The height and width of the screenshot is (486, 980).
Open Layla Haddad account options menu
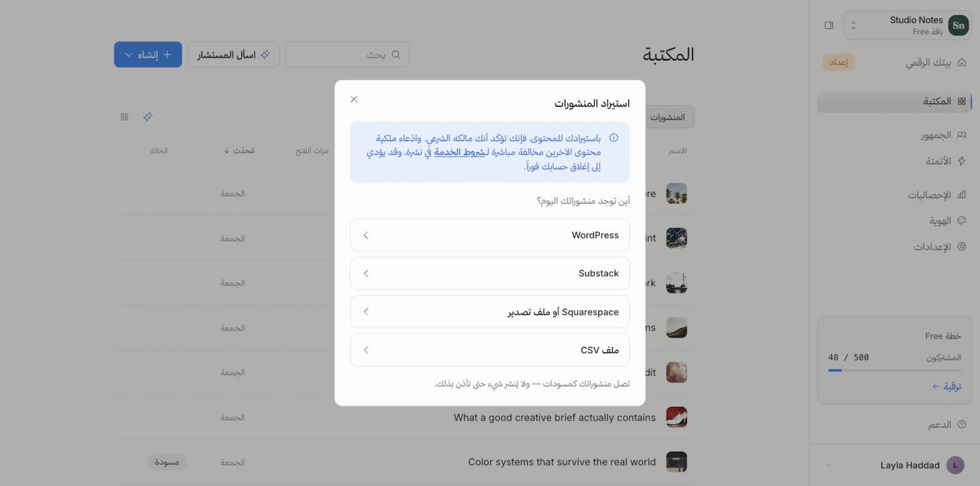click(x=830, y=465)
